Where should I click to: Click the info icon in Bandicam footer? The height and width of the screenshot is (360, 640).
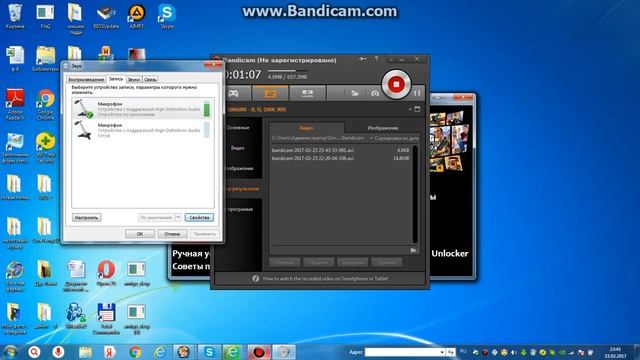pos(256,279)
